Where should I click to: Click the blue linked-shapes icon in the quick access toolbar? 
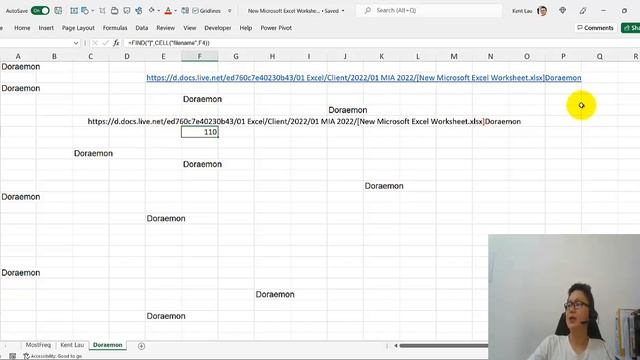[x=139, y=11]
